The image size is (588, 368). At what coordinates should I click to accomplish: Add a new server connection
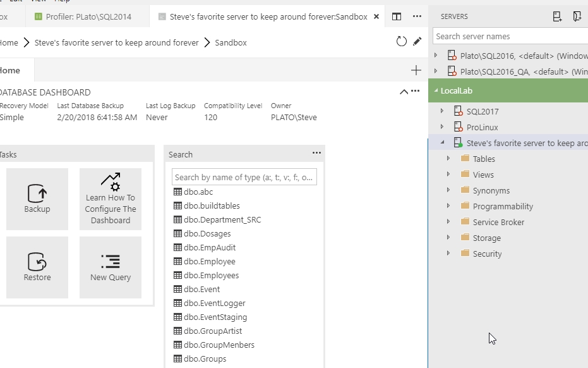tap(557, 16)
